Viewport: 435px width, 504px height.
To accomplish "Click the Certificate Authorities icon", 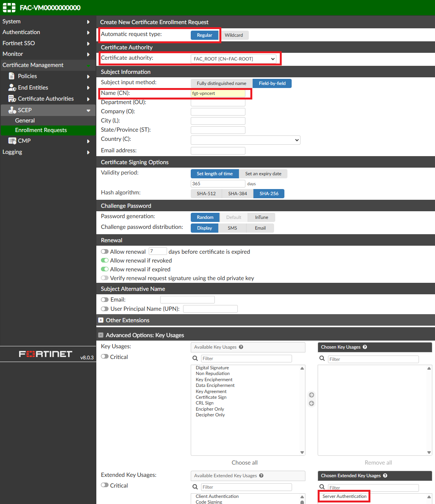I will pyautogui.click(x=12, y=99).
